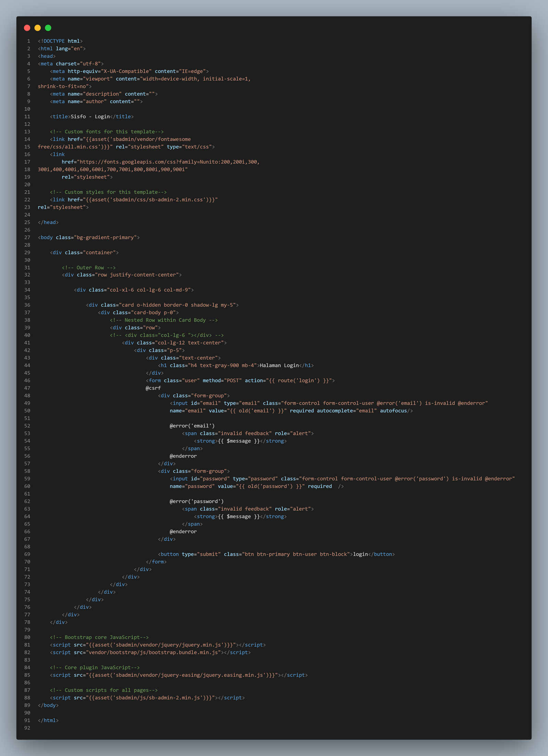This screenshot has width=548, height=756.
Task: Click the commented-out col-lg-6 div line
Action: [167, 335]
